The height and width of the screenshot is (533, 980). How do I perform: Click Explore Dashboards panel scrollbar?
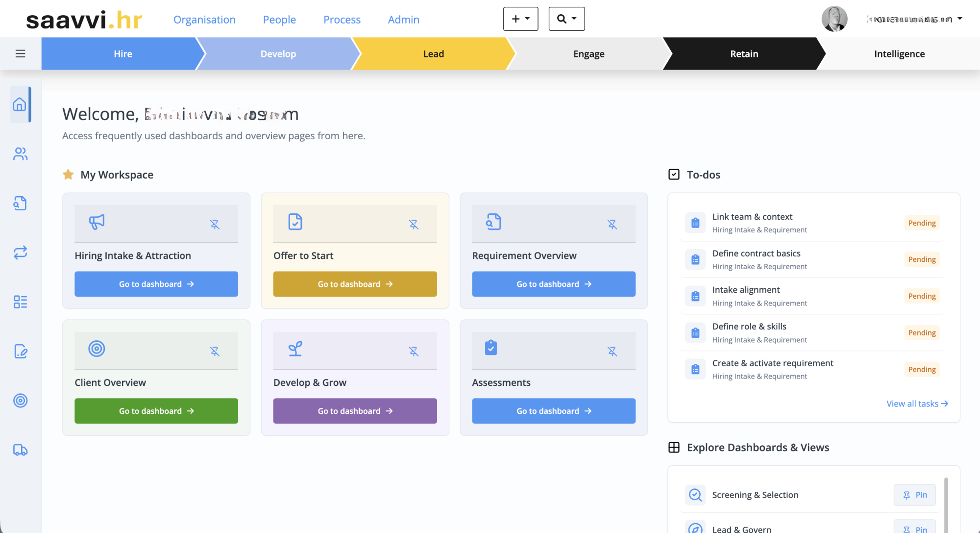[946, 505]
